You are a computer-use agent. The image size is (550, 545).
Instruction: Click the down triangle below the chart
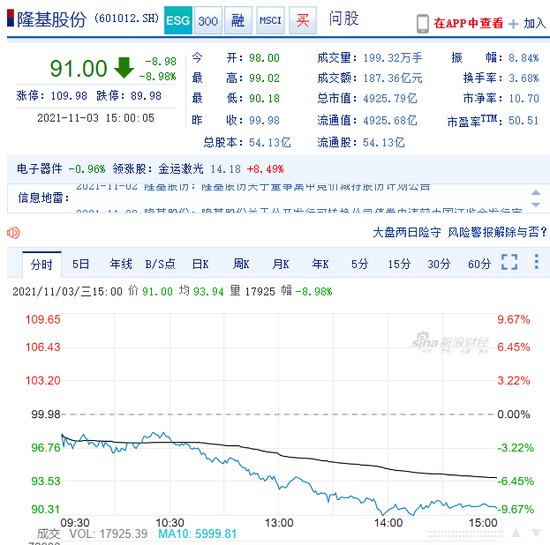[x=536, y=533]
